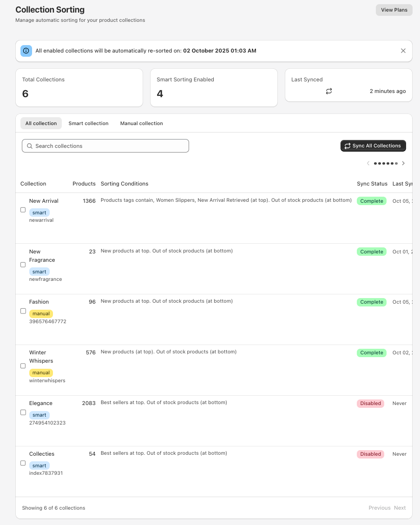Check the Fashion collection checkbox

click(23, 311)
